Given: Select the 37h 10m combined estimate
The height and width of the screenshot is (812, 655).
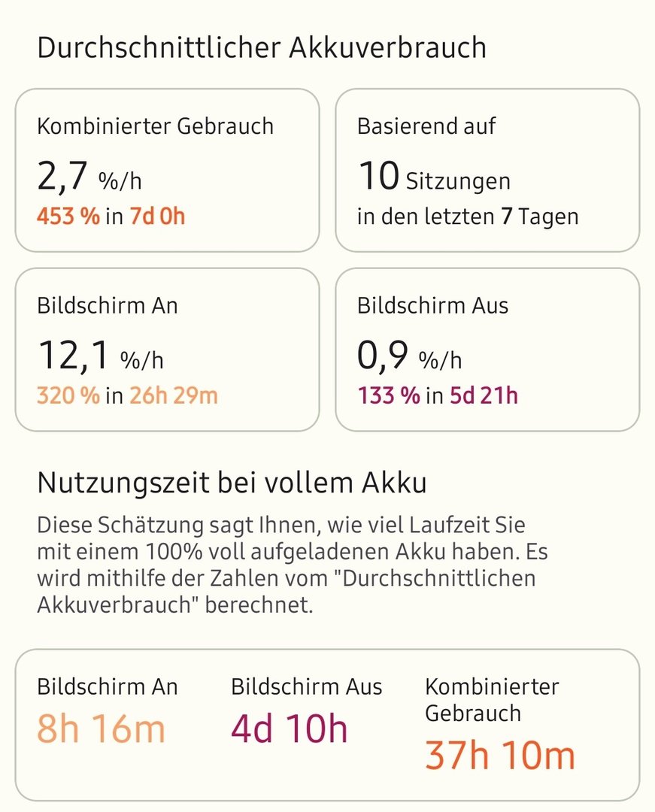Looking at the screenshot, I should [499, 754].
